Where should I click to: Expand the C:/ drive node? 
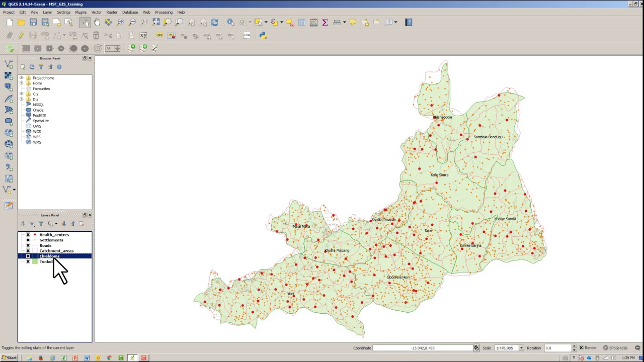21,94
